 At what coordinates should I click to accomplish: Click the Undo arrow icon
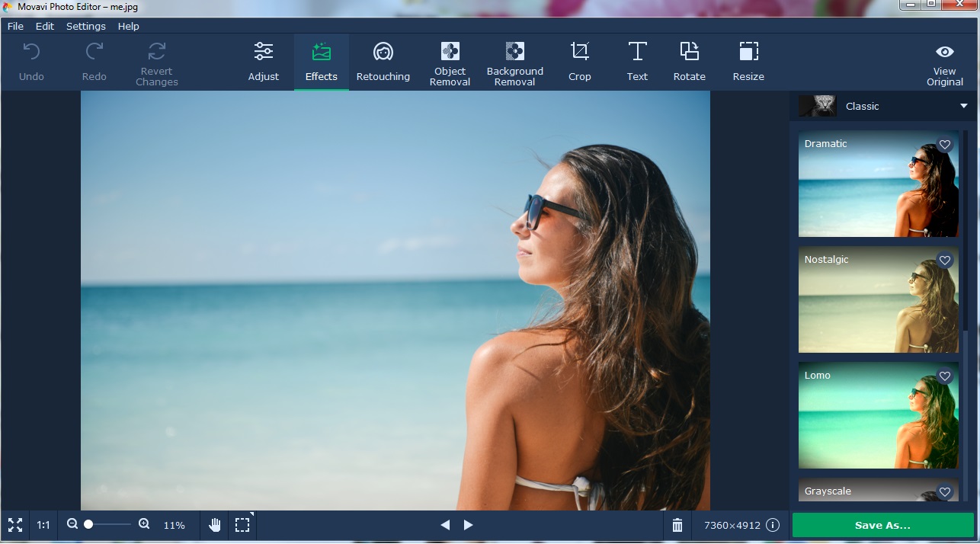click(31, 53)
